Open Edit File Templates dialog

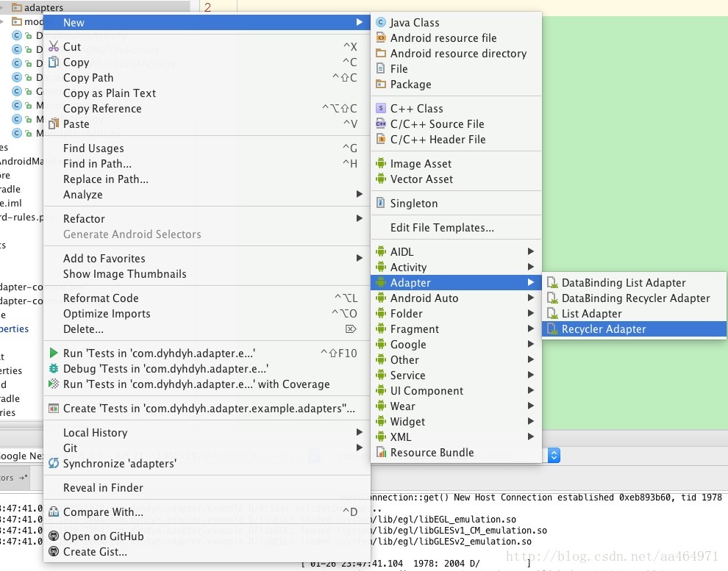click(442, 228)
